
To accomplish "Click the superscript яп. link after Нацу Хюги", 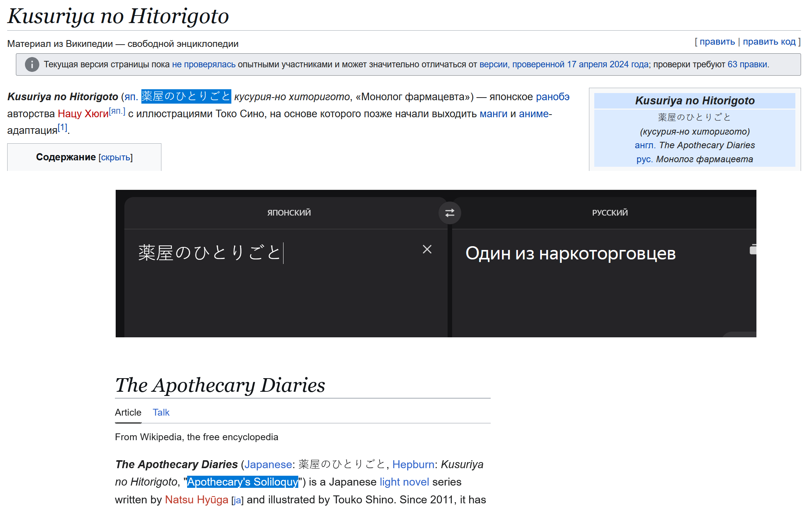I will [x=117, y=111].
